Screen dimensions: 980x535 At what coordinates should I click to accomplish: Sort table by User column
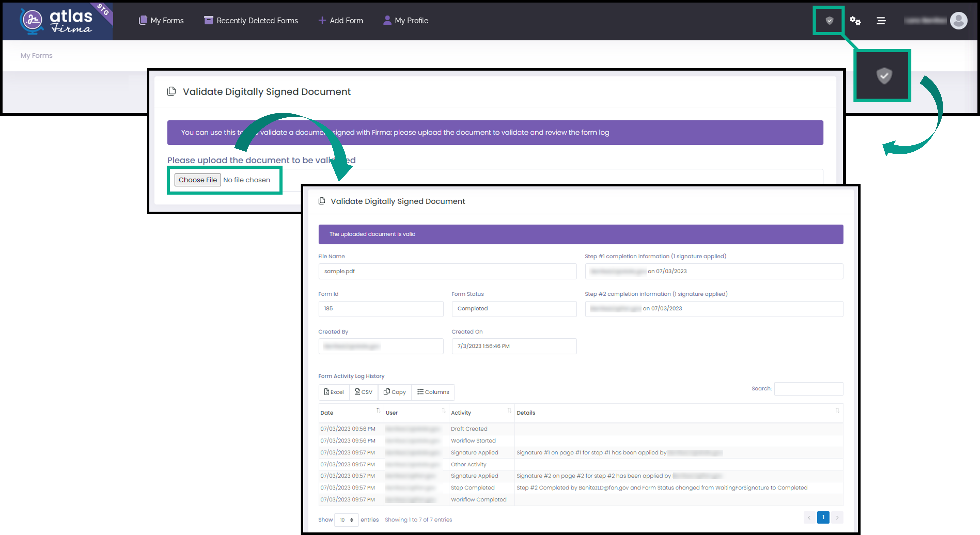(416, 413)
